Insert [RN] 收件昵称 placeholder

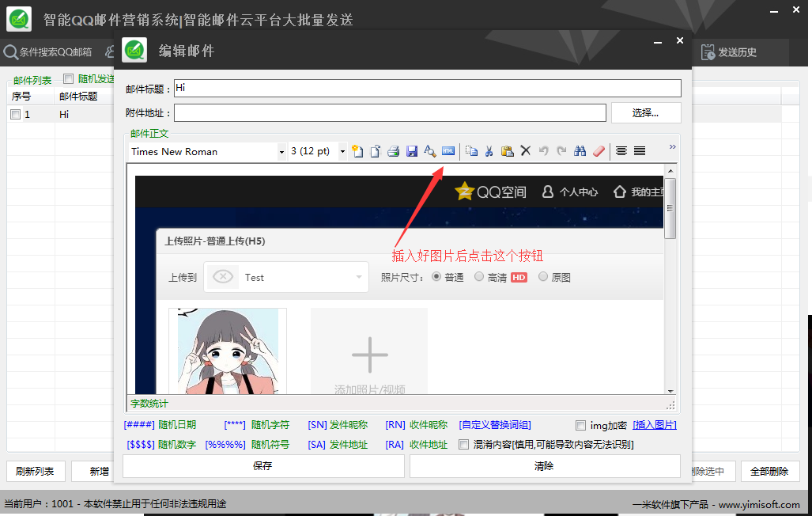click(x=417, y=425)
